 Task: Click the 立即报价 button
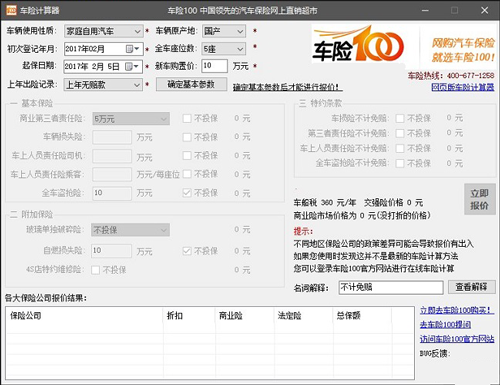tap(479, 199)
